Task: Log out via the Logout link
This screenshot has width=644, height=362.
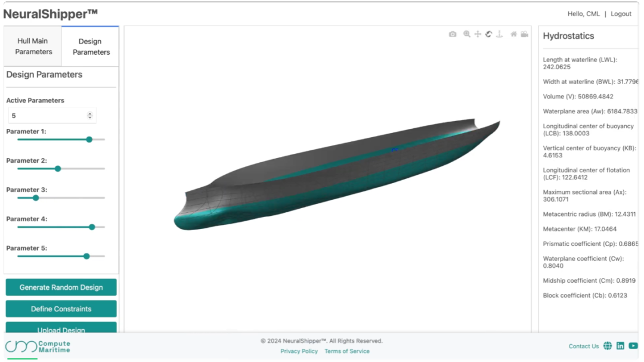Action: (621, 14)
